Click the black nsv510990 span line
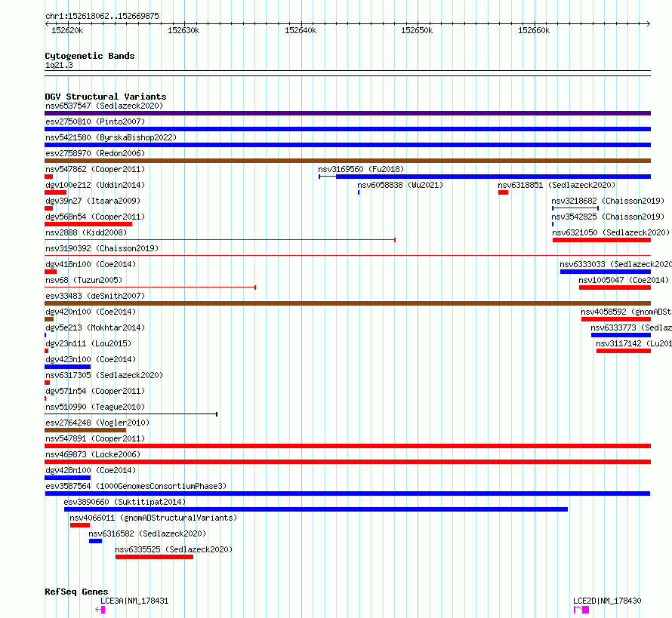Screen dimensions: 672x618 [131, 414]
